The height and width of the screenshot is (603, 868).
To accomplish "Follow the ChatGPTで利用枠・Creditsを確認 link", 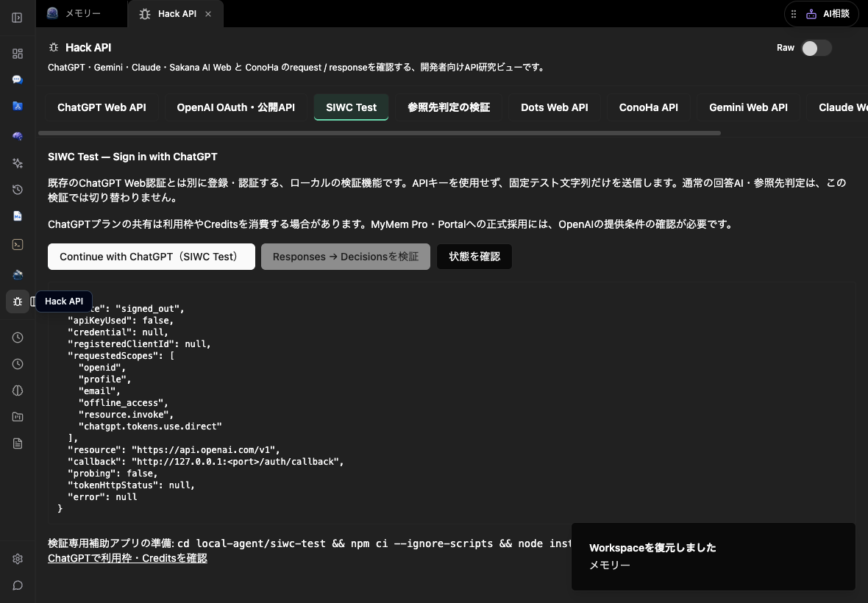I will 127,558.
